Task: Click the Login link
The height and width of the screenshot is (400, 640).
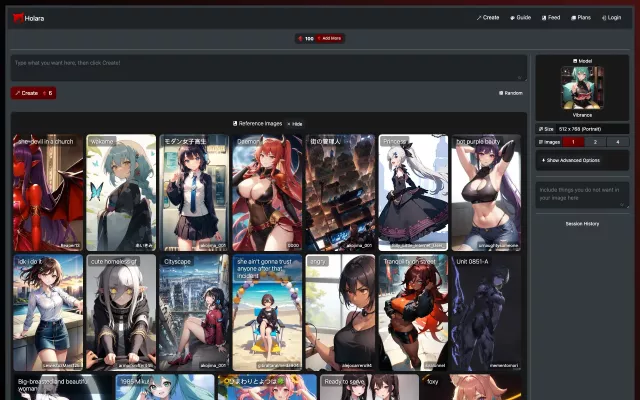Action: [611, 17]
